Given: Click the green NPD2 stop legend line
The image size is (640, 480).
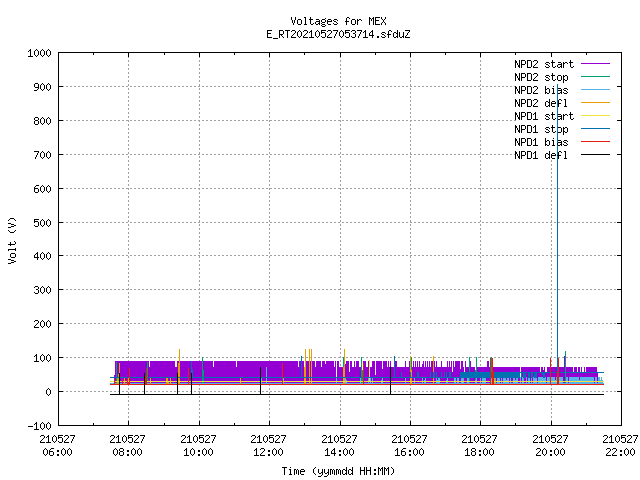Looking at the screenshot, I should pos(596,76).
